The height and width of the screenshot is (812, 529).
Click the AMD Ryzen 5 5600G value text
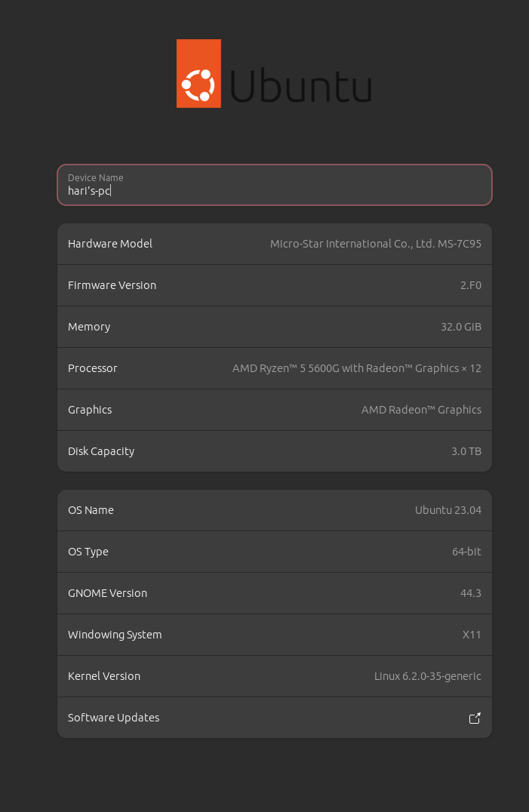pos(356,368)
